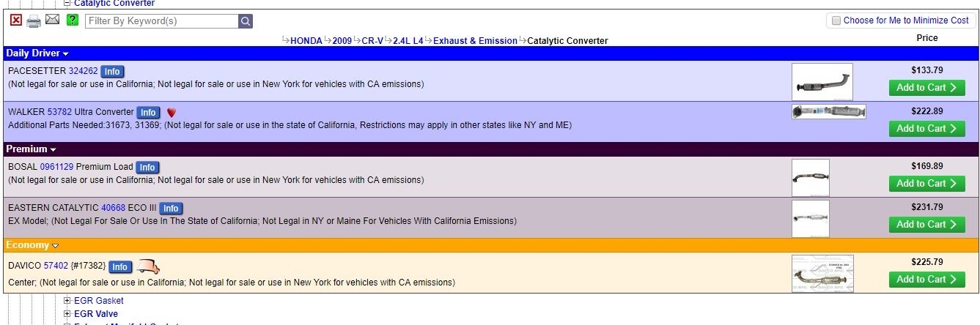Go to Exhaust & Emission breadcrumb
Image resolution: width=980 pixels, height=325 pixels.
point(475,41)
